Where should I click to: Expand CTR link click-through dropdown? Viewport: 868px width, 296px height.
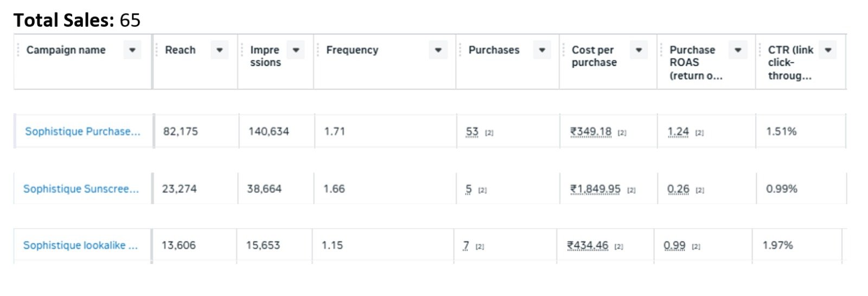coord(828,50)
